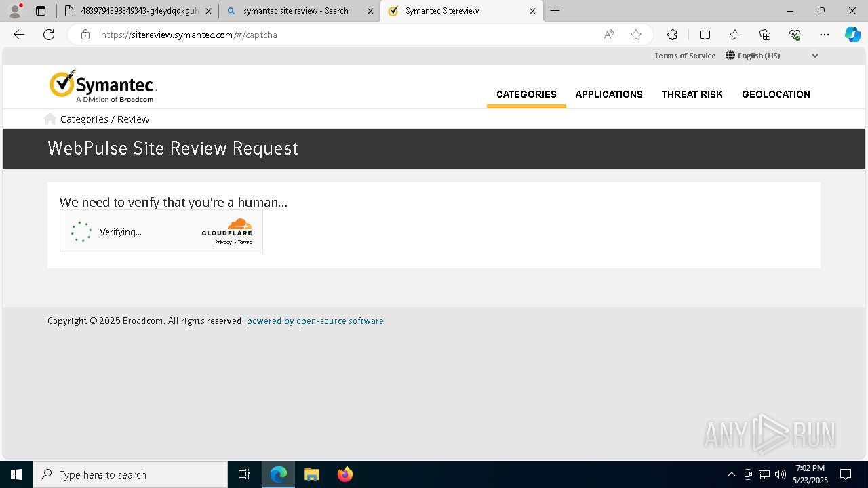
Task: Open the Favorites list icon
Action: pyautogui.click(x=735, y=35)
